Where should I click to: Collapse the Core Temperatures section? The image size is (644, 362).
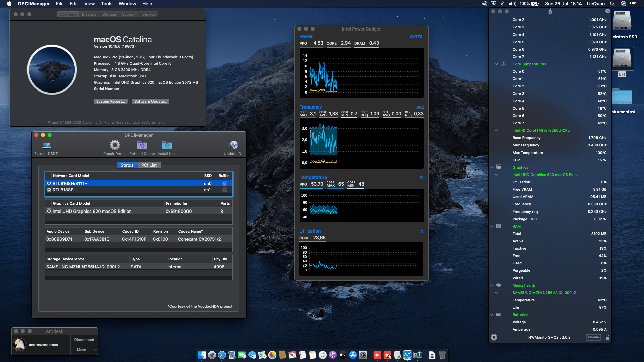496,64
